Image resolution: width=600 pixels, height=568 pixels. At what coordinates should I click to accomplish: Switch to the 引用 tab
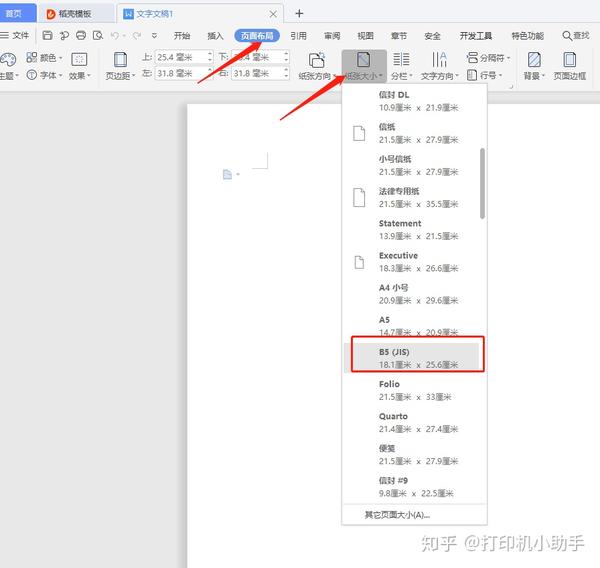298,36
